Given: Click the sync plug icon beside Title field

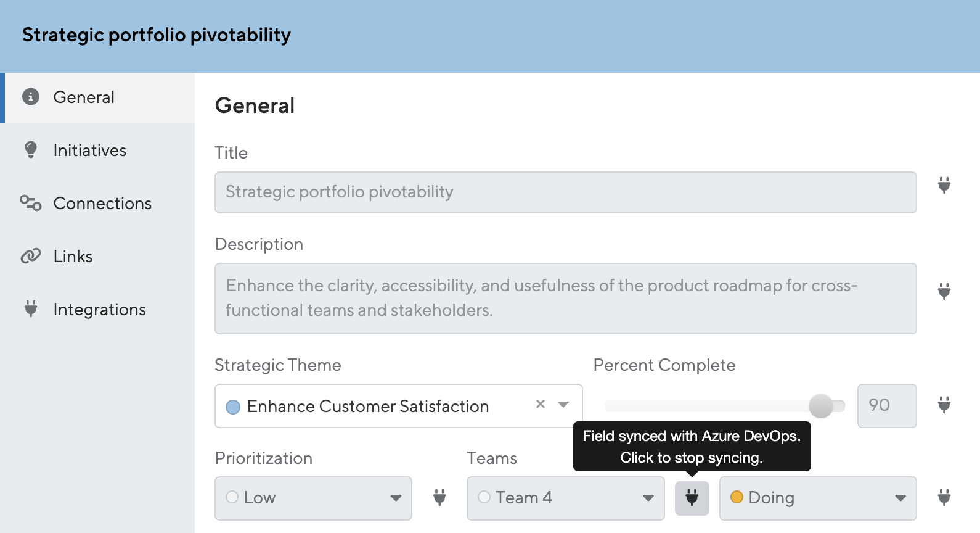Looking at the screenshot, I should tap(944, 184).
